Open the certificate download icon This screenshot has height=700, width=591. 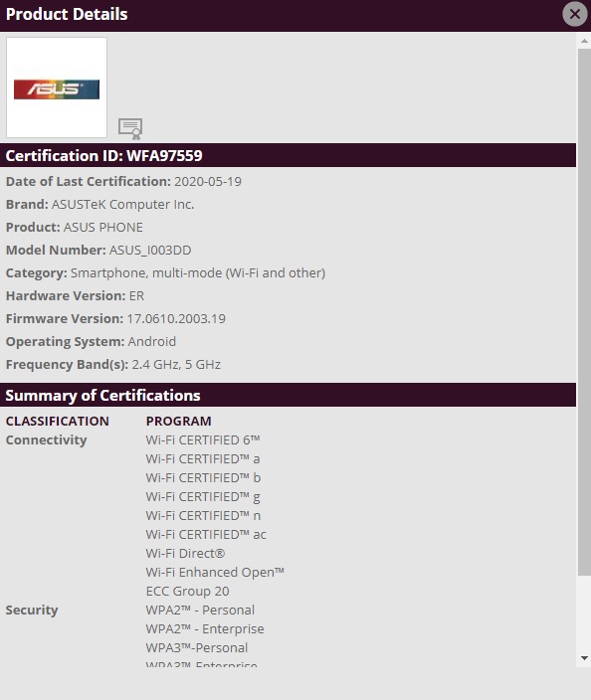pyautogui.click(x=130, y=128)
